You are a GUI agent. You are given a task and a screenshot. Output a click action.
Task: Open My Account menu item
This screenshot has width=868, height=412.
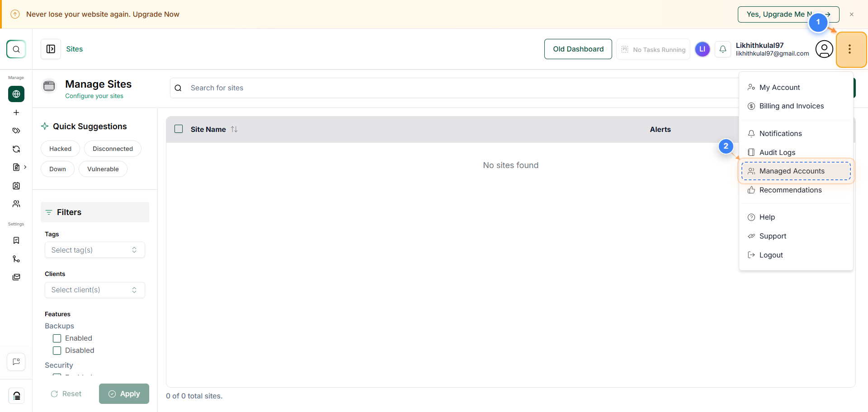coord(796,87)
